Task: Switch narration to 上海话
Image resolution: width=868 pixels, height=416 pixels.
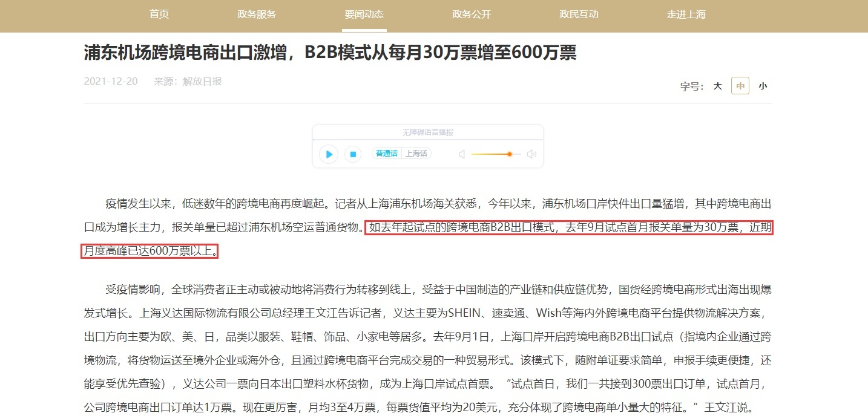Action: [416, 154]
